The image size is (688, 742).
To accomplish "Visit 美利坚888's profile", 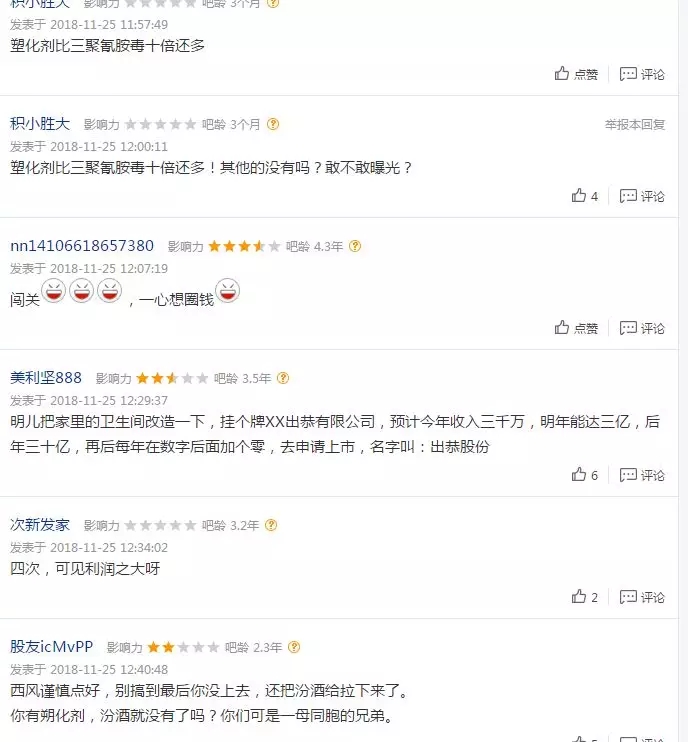I will click(46, 378).
